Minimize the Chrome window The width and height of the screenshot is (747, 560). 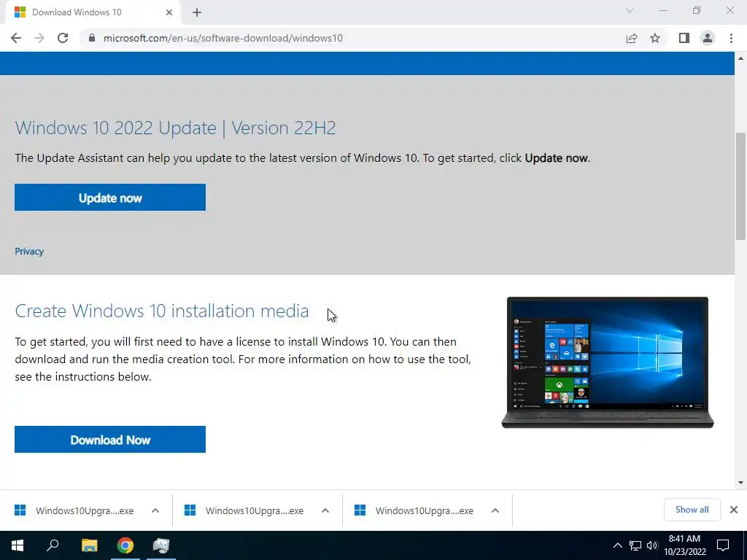tap(663, 10)
